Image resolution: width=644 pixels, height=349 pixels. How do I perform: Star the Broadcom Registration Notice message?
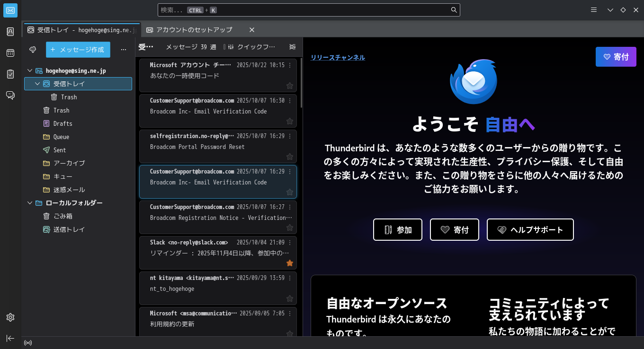tap(290, 227)
